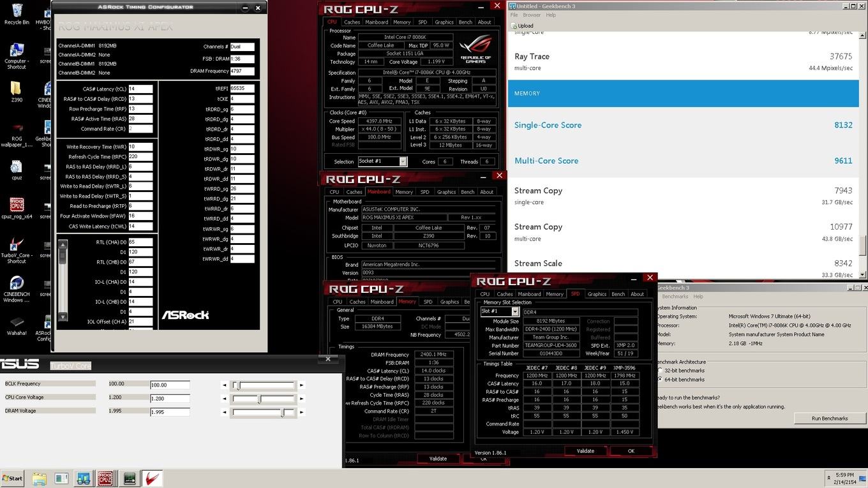Increase DRAM Voltage with right arrow
Image resolution: width=868 pixels, height=488 pixels.
point(301,412)
